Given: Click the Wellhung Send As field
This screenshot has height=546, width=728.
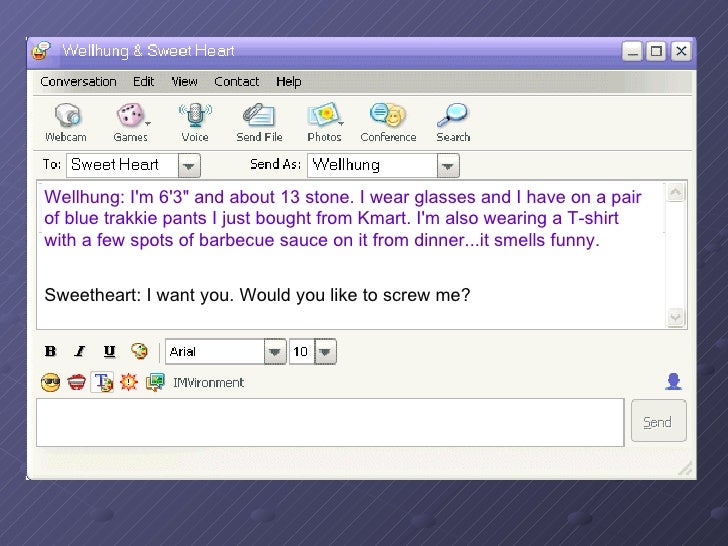Looking at the screenshot, I should [x=372, y=166].
